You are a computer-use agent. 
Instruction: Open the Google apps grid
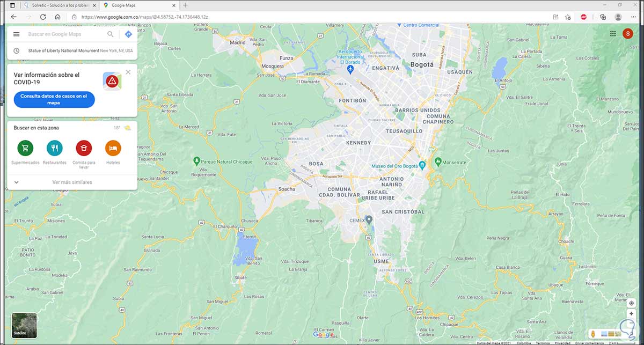point(613,34)
